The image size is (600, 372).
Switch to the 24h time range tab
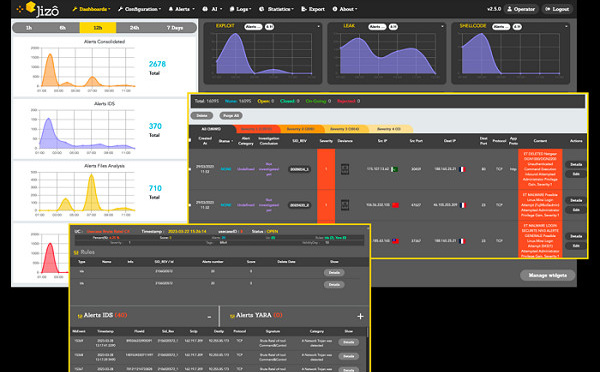(134, 28)
